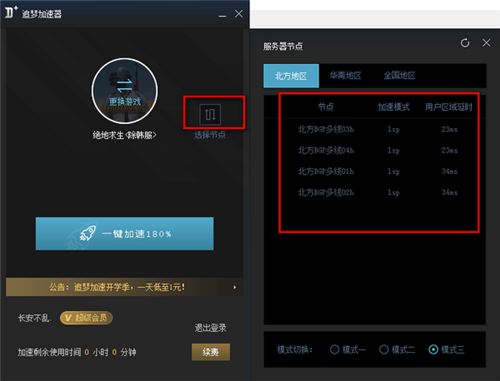Close the 服务器节点 panel
The image size is (500, 381).
(x=486, y=43)
